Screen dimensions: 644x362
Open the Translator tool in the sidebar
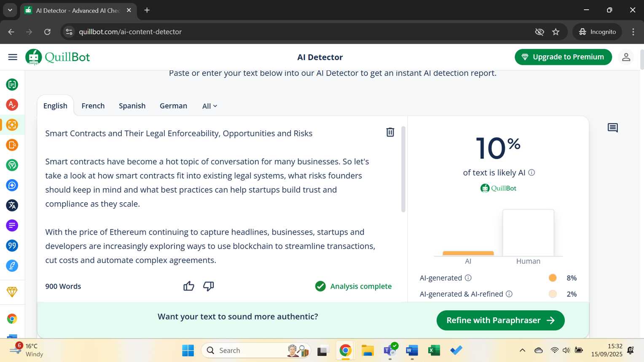pos(12,205)
